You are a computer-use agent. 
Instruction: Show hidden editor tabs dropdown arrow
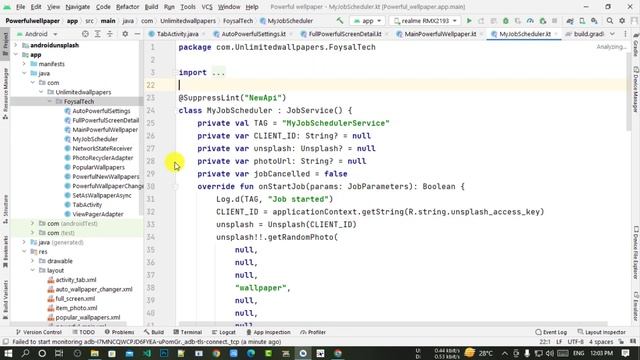click(x=612, y=34)
